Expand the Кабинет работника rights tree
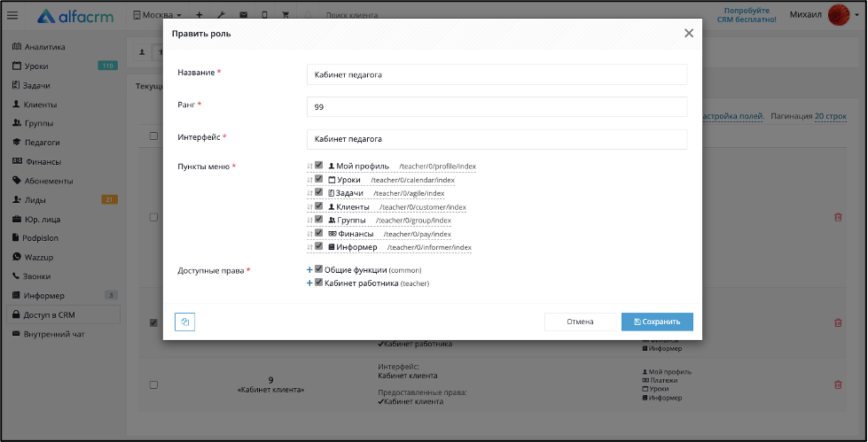This screenshot has height=442, width=868. coord(309,283)
